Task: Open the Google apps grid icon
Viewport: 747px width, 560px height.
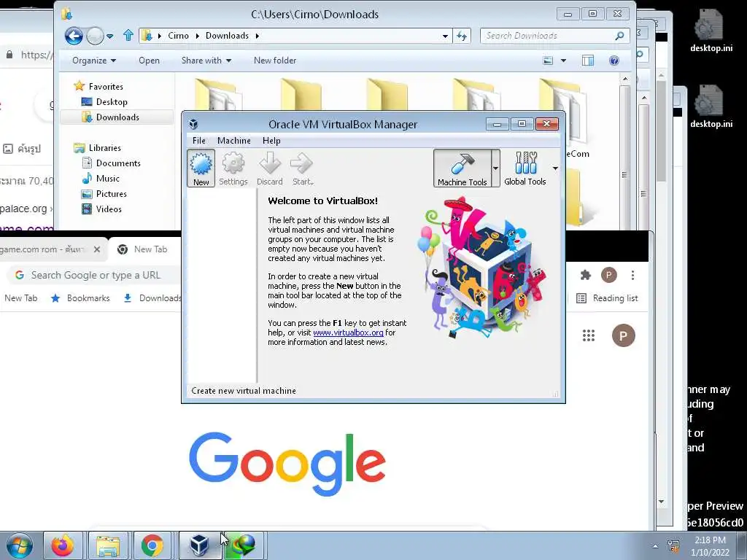Action: pyautogui.click(x=589, y=335)
